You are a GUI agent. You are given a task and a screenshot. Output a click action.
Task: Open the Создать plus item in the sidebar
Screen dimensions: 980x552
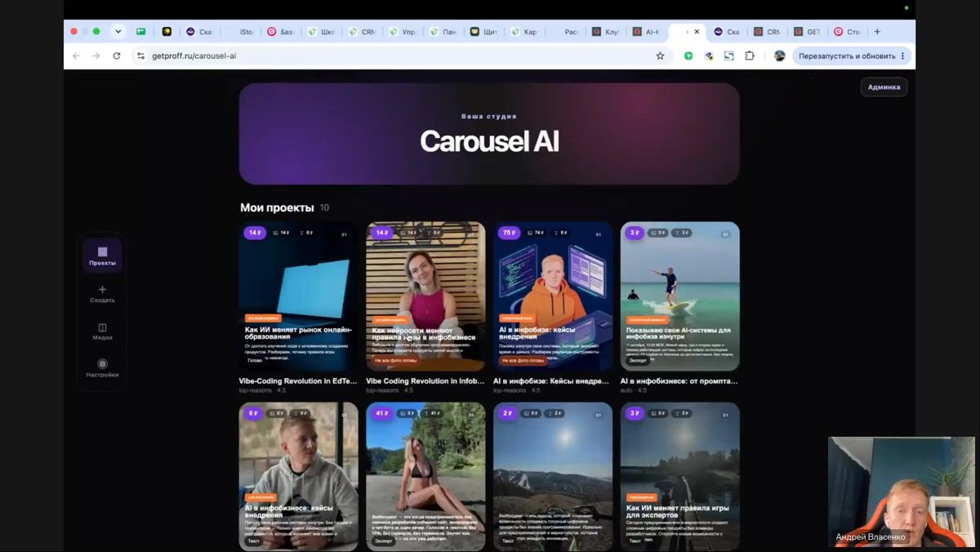tap(102, 294)
